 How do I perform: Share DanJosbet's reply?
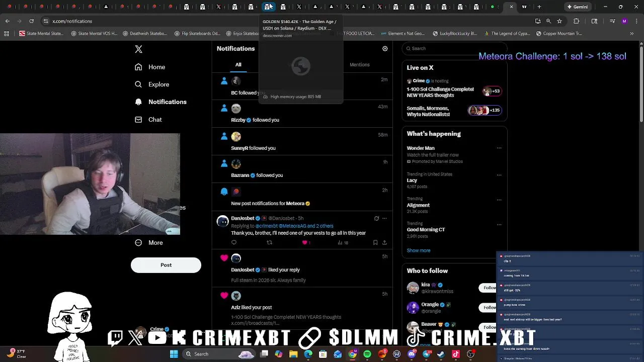[384, 242]
